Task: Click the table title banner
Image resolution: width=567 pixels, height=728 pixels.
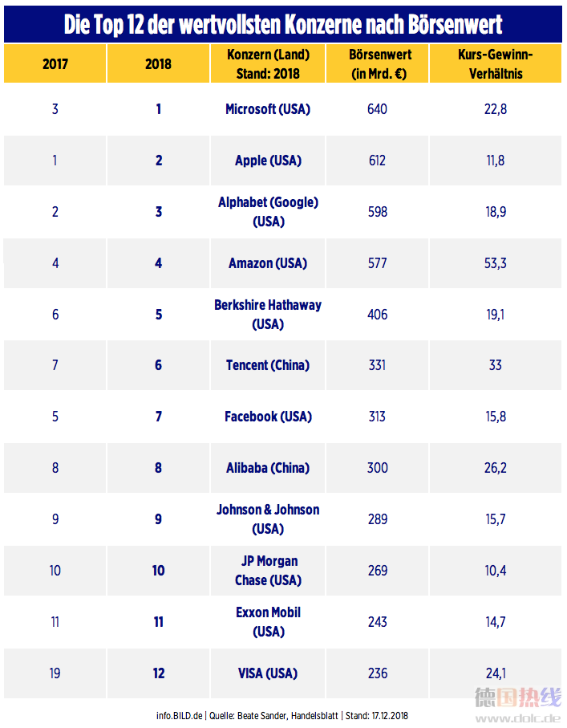Action: pyautogui.click(x=283, y=24)
